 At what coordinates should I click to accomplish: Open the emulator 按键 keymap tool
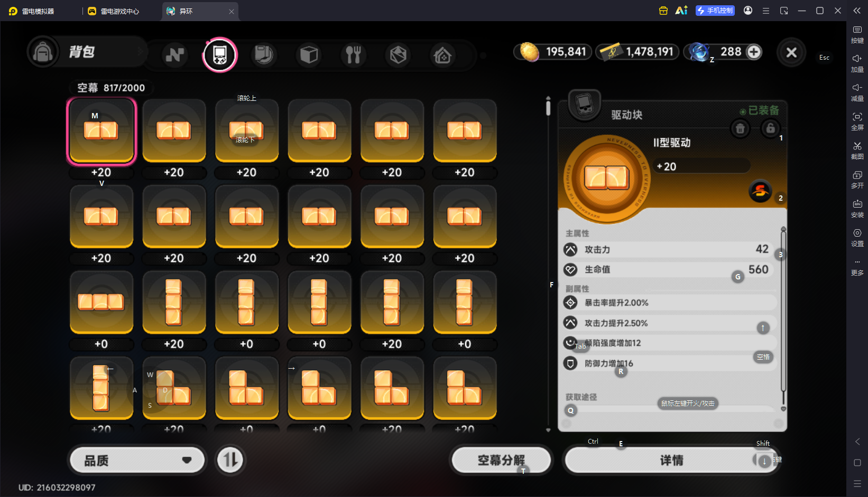pyautogui.click(x=857, y=34)
